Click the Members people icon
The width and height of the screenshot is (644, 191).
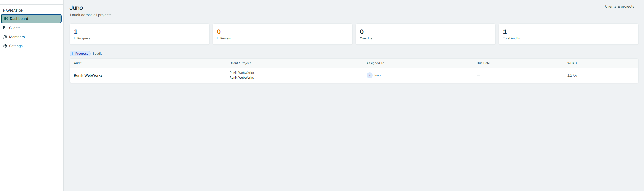tap(5, 37)
